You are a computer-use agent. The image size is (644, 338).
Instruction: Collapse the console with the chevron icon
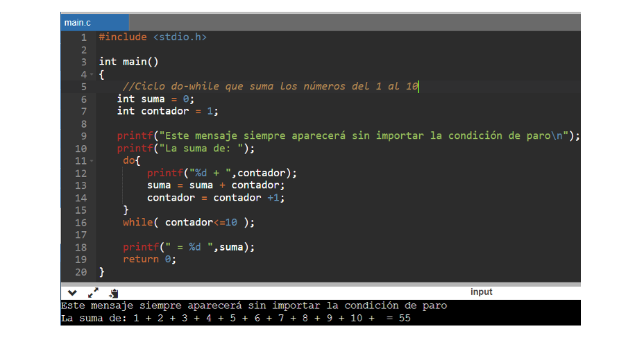coord(72,293)
